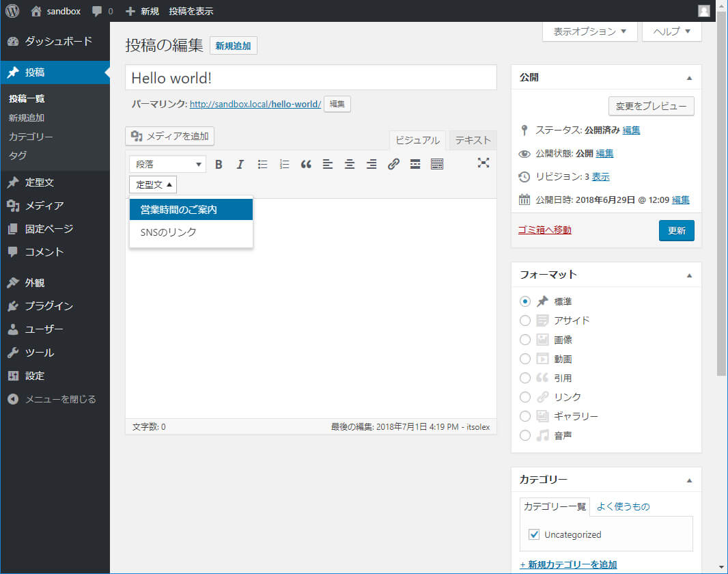Toggle the toolbar kitchen sink icon
The width and height of the screenshot is (728, 574).
click(437, 164)
